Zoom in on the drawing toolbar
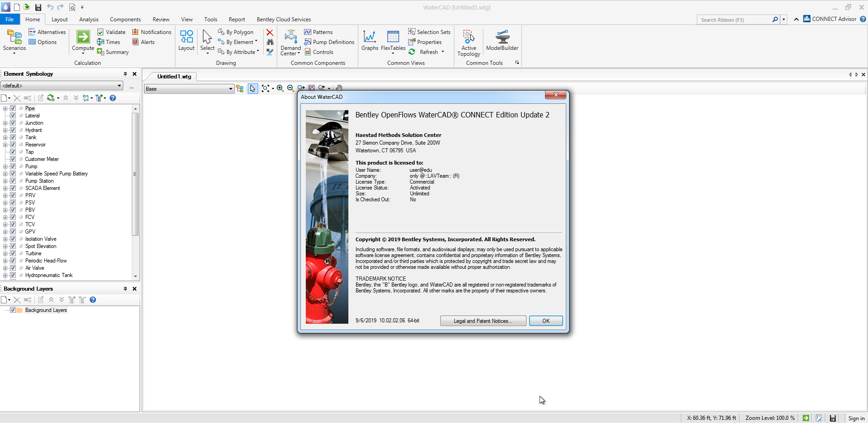This screenshot has height=423, width=868. 280,88
